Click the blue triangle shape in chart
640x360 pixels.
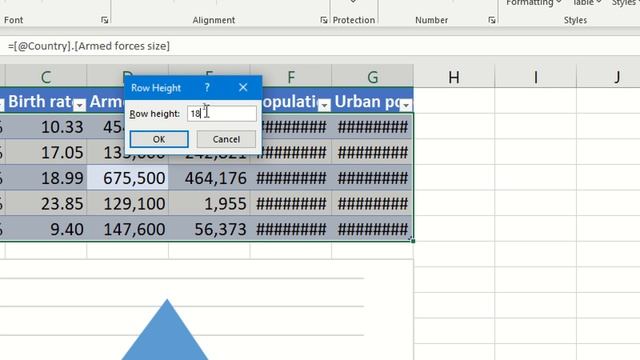166,335
